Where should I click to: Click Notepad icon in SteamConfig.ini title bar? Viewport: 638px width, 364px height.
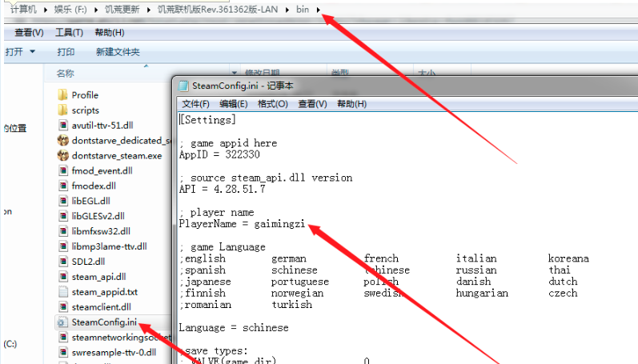183,86
